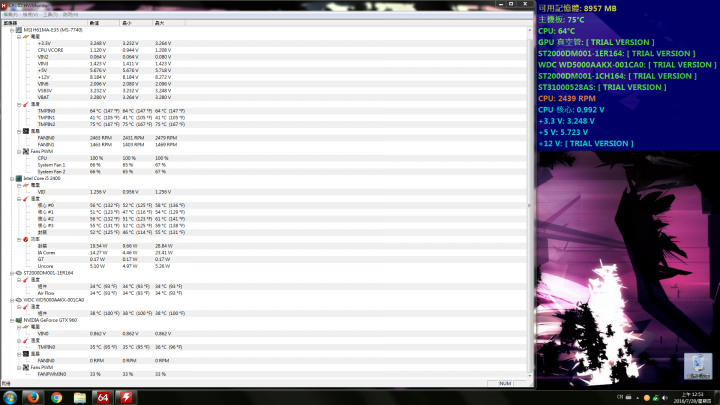Image resolution: width=720 pixels, height=405 pixels.
Task: Open the View (檢視) menu
Action: pyautogui.click(x=30, y=15)
